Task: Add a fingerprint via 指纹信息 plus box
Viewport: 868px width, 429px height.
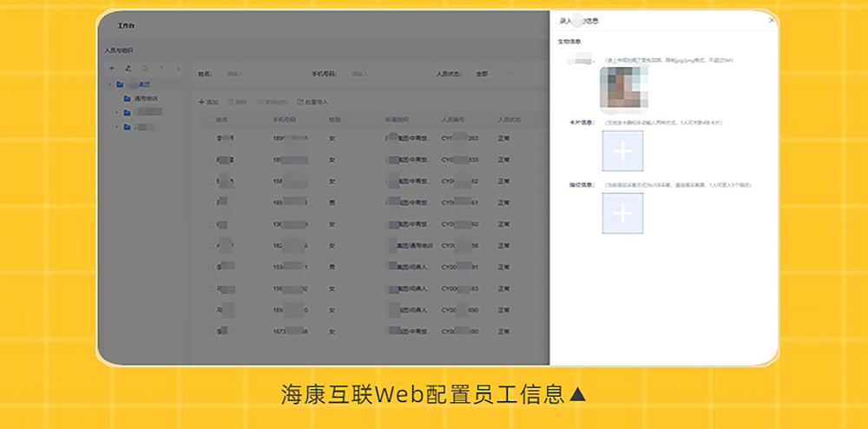Action: 622,213
